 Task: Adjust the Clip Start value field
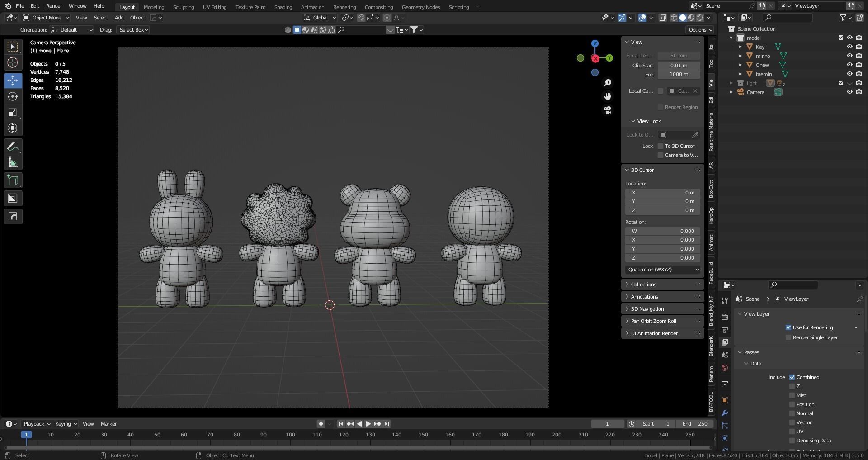pos(679,66)
